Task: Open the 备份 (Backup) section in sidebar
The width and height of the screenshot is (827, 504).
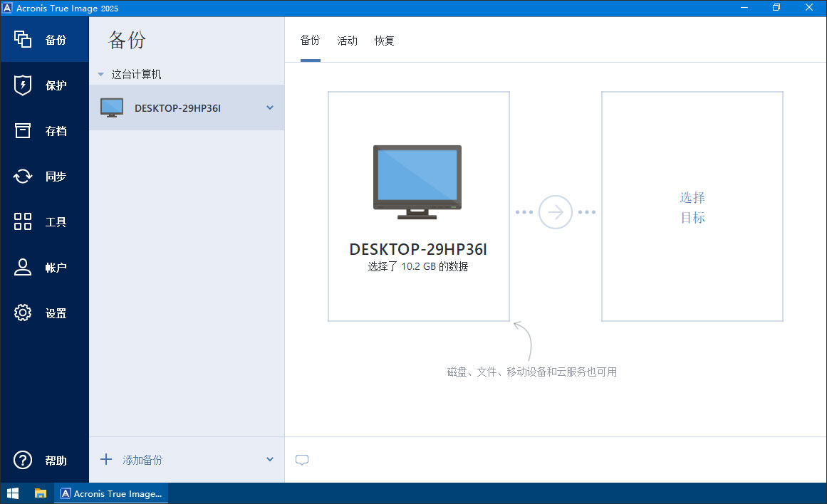Action: click(x=44, y=40)
